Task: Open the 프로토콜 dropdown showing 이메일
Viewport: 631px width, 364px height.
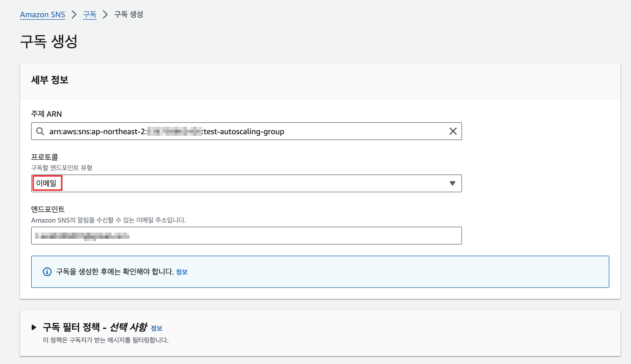Action: [x=246, y=183]
